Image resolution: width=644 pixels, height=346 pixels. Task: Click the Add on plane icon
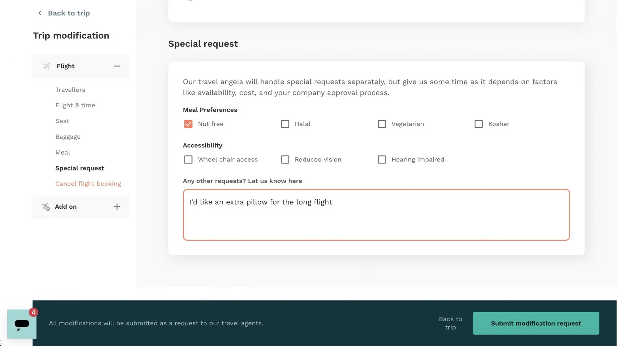click(x=46, y=207)
